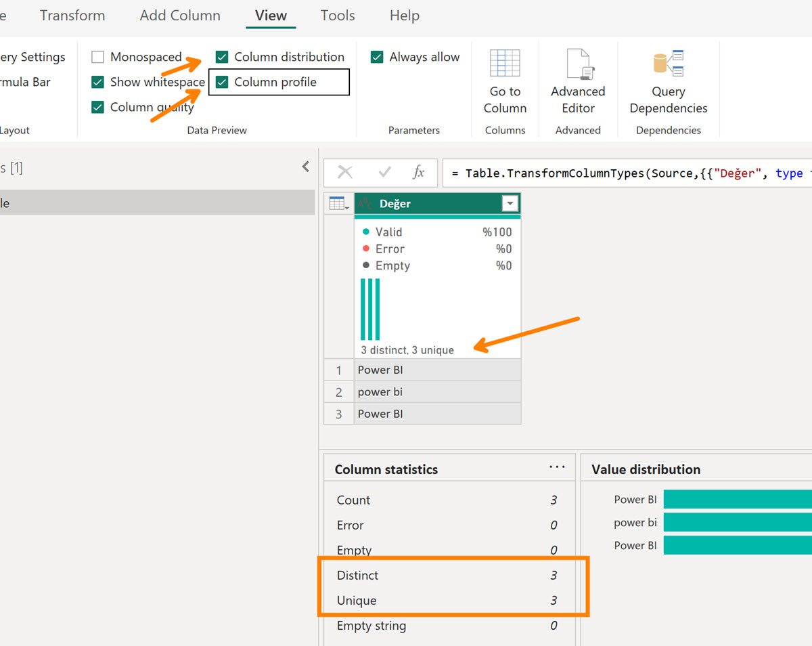The image size is (812, 646).
Task: Click the Go to Column icon
Action: (x=505, y=64)
